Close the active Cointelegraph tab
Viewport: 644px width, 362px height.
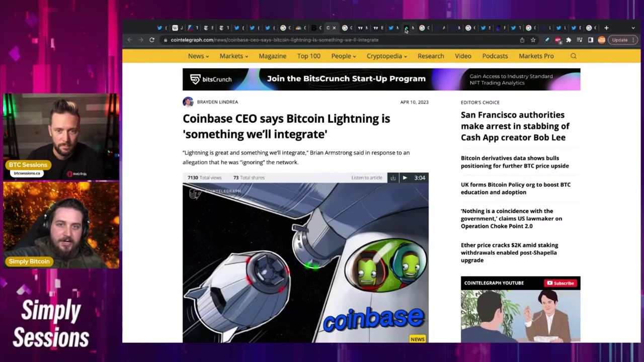(x=334, y=28)
